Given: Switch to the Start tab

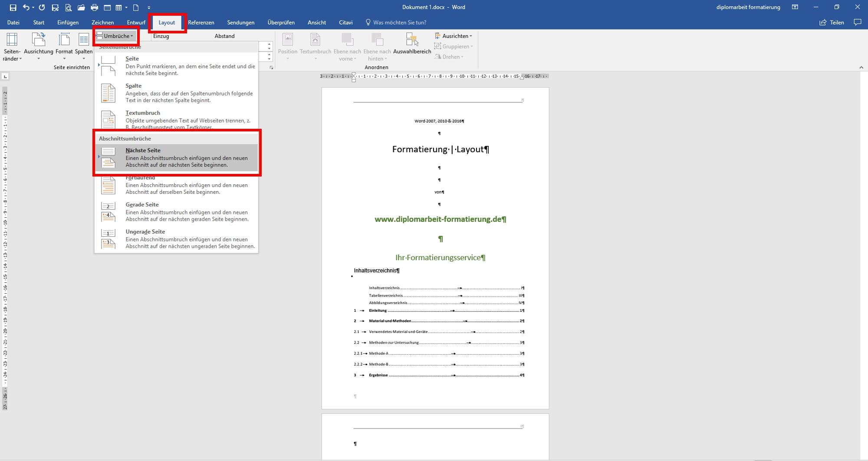Looking at the screenshot, I should [x=39, y=23].
